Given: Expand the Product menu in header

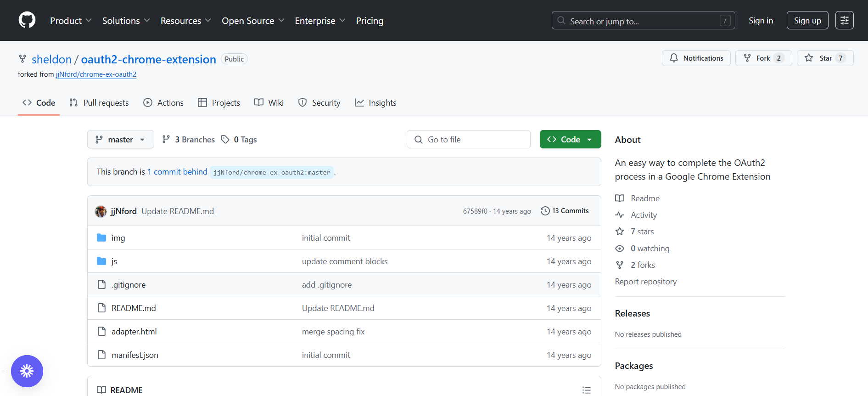Looking at the screenshot, I should (71, 21).
